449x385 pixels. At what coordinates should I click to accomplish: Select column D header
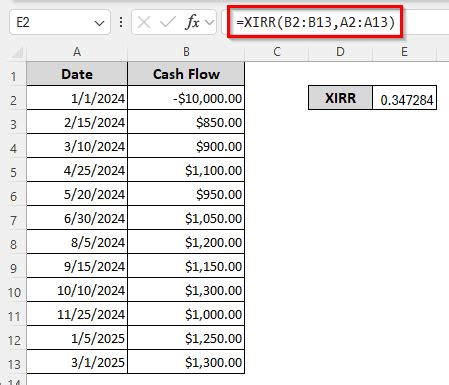click(x=340, y=52)
